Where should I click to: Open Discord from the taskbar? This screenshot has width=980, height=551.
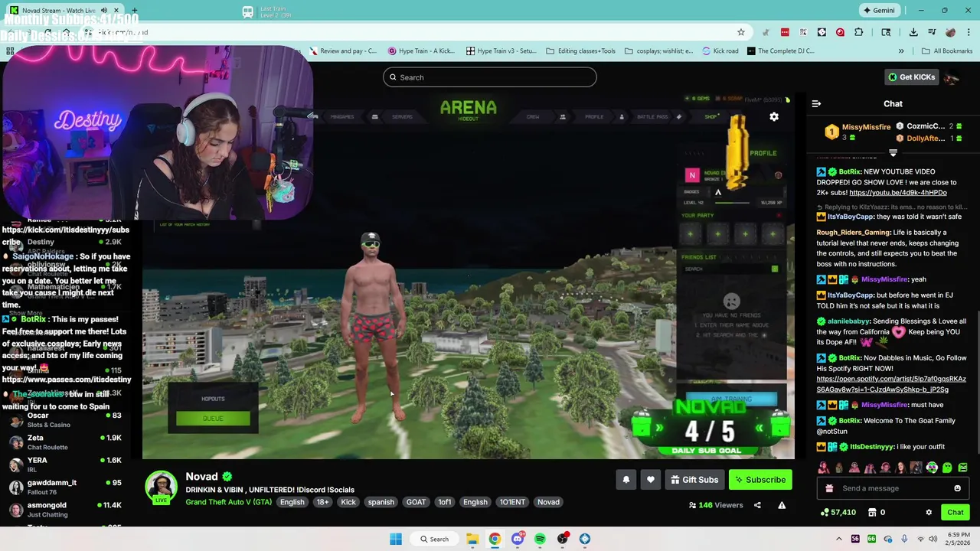coord(518,539)
